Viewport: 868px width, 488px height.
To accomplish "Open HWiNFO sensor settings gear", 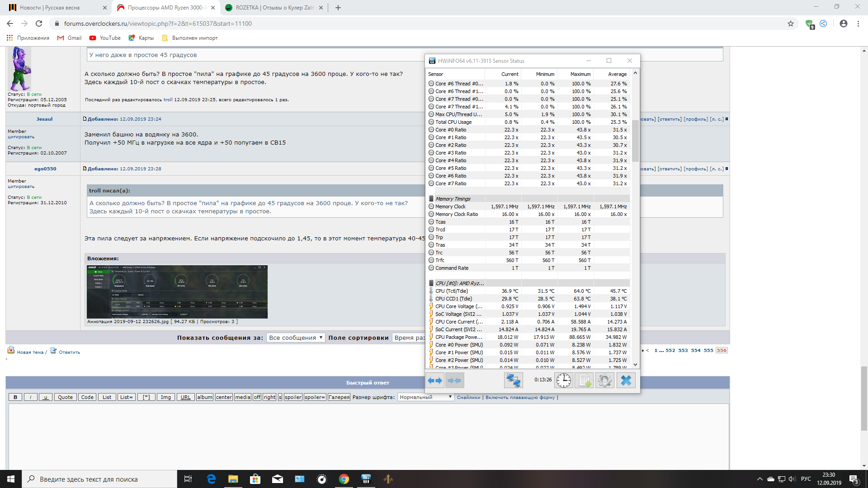I will pos(605,380).
